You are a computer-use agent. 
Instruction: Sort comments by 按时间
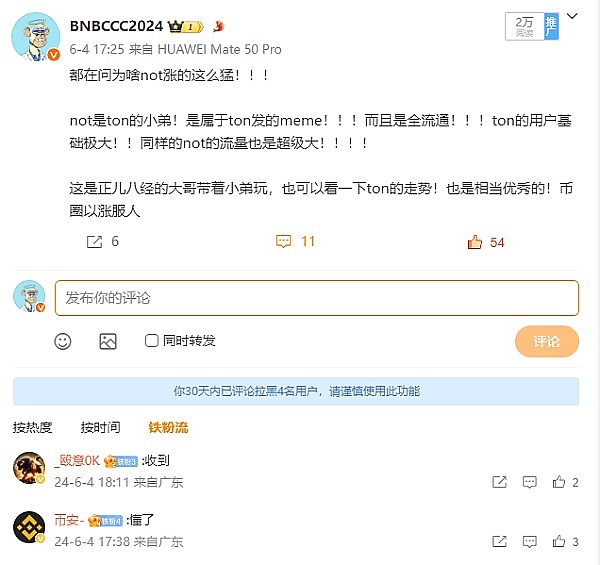(101, 427)
